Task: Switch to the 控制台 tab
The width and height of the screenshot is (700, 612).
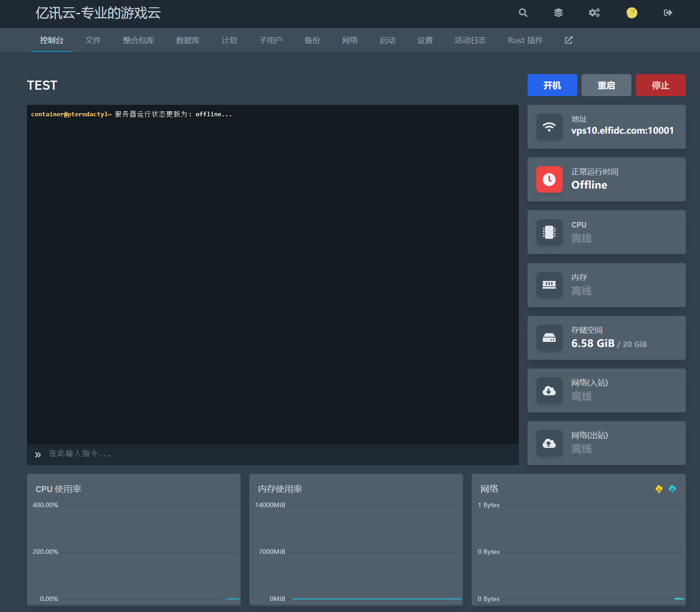Action: [52, 40]
